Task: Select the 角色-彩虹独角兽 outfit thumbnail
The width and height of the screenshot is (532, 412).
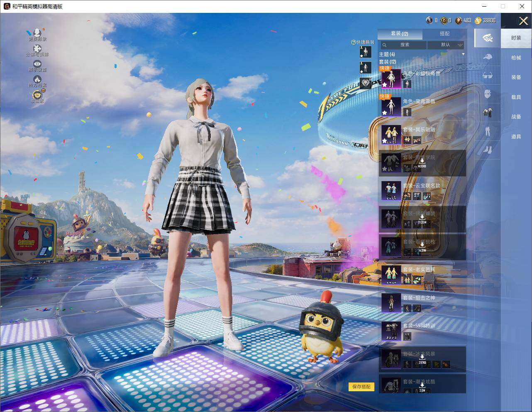Action: (x=391, y=79)
